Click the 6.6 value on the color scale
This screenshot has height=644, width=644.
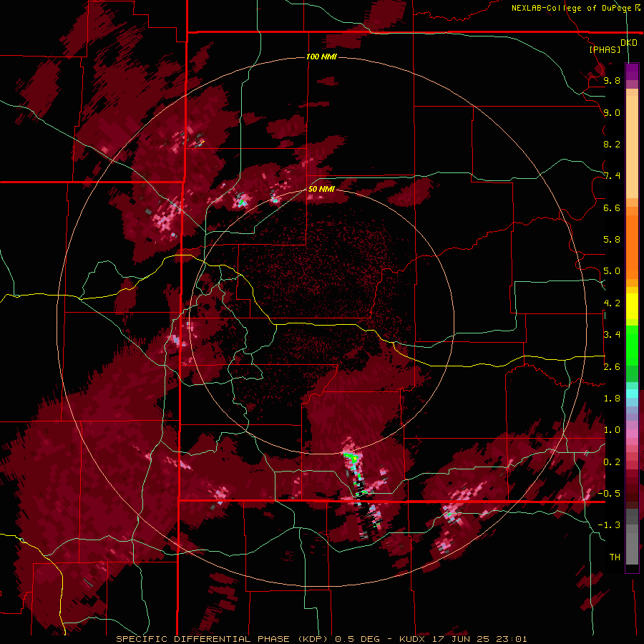[x=612, y=208]
